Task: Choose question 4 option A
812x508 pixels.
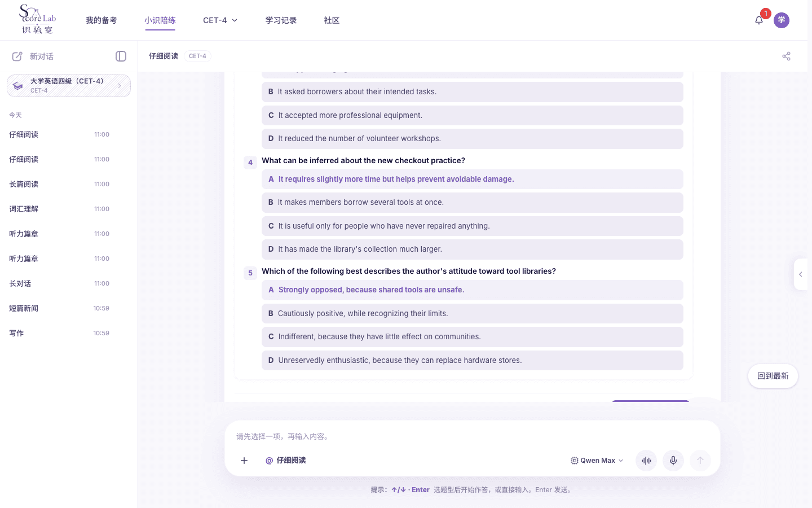Action: coord(473,179)
